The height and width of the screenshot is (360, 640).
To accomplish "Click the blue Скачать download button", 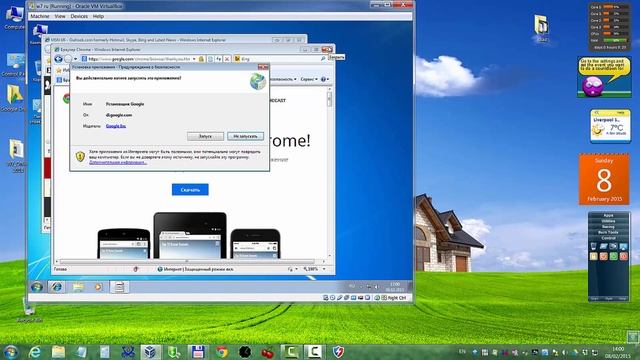I will pos(190,190).
